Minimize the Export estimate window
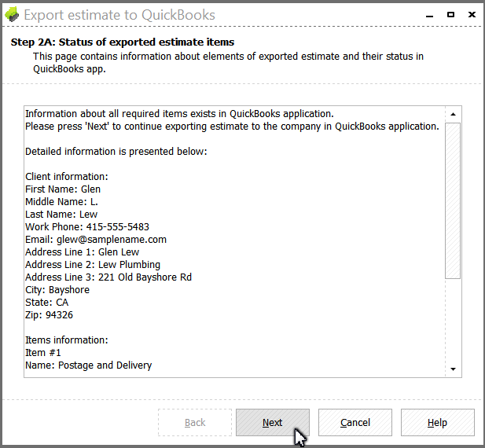Viewport: 485px width, 448px height. (x=429, y=14)
